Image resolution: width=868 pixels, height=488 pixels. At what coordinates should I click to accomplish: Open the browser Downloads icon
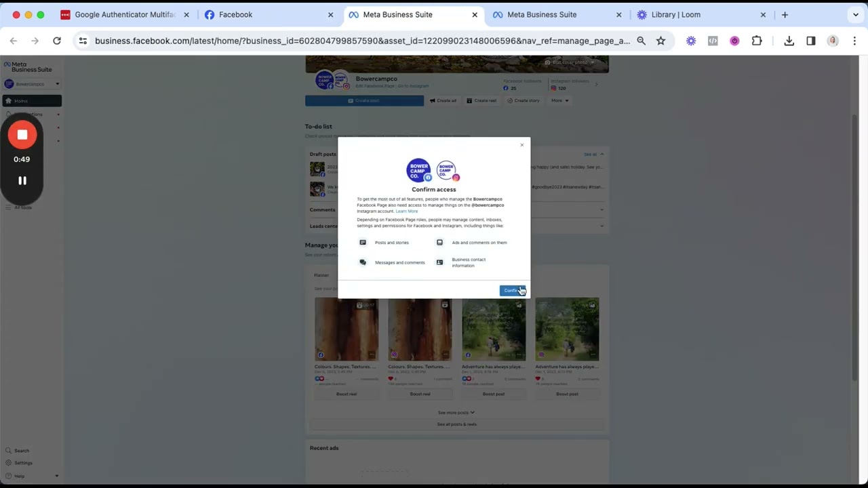click(789, 41)
